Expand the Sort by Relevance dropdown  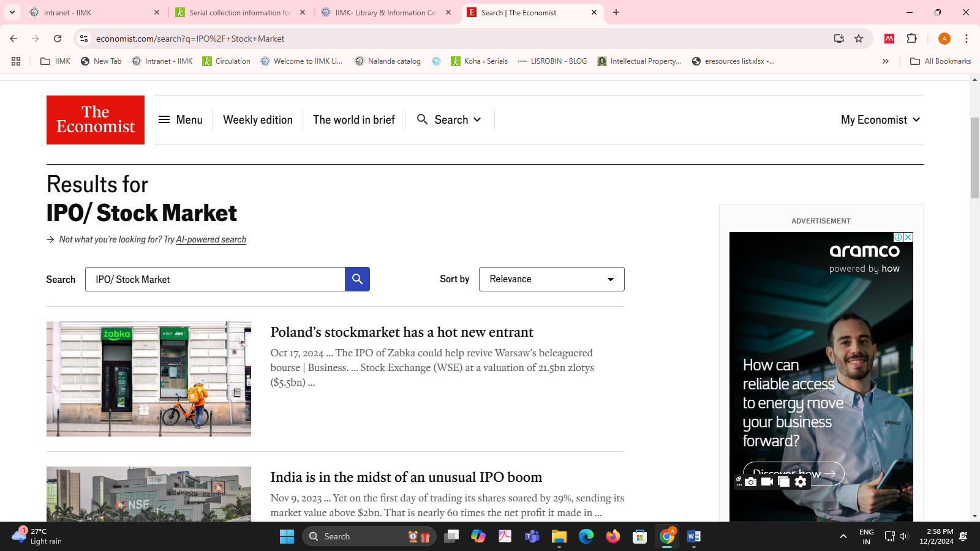point(551,279)
